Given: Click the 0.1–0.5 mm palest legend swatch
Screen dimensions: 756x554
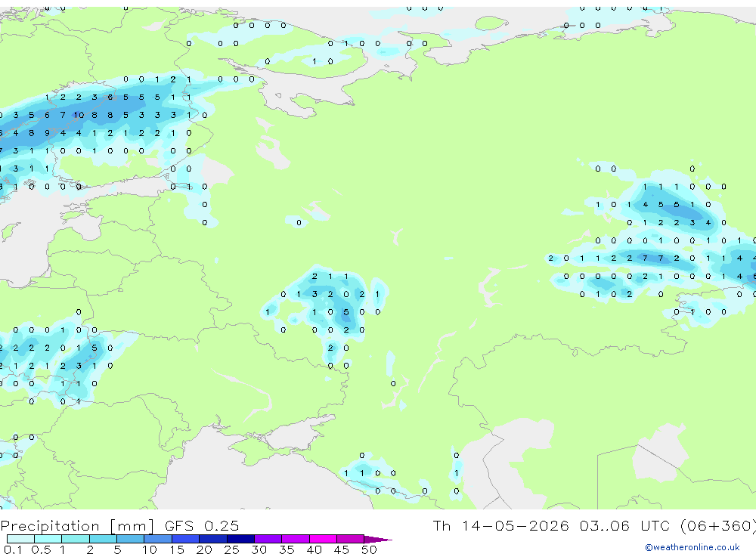Looking at the screenshot, I should [20, 539].
